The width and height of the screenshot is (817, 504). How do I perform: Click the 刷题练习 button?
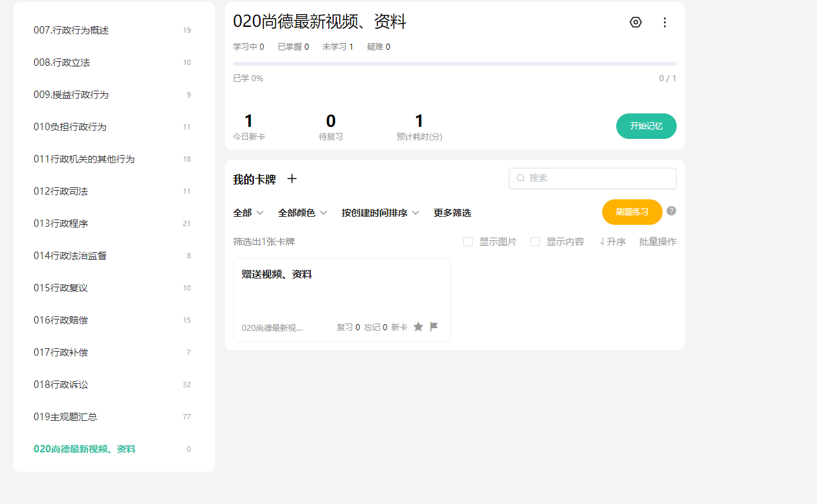tap(632, 212)
